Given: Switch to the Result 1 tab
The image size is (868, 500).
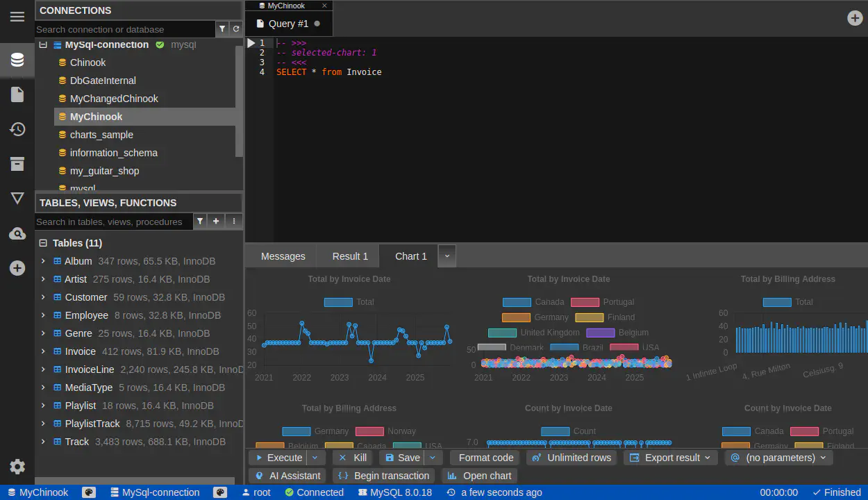Looking at the screenshot, I should [x=350, y=256].
